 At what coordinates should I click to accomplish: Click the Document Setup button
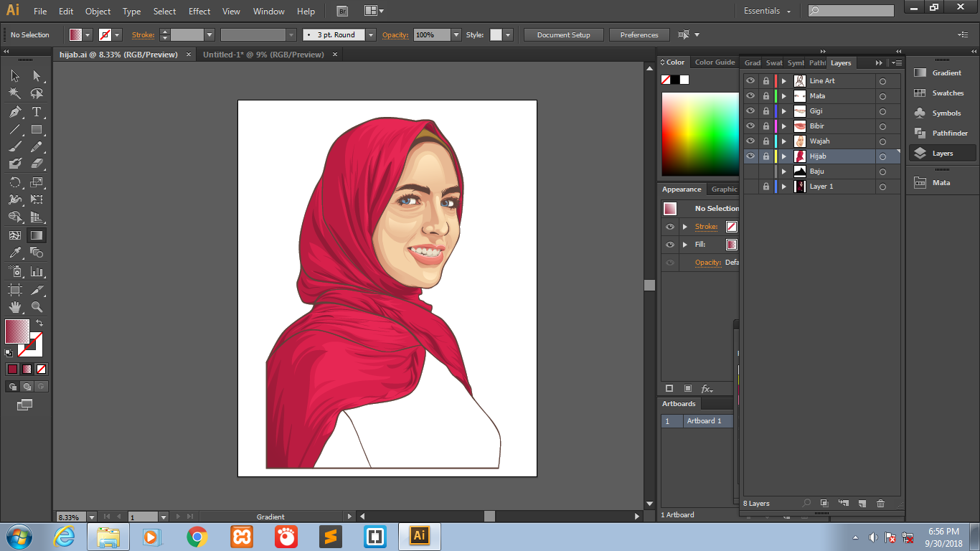[563, 34]
